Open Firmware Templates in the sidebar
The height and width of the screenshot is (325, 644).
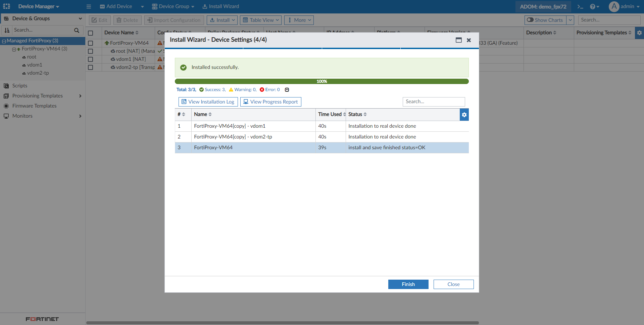point(34,106)
